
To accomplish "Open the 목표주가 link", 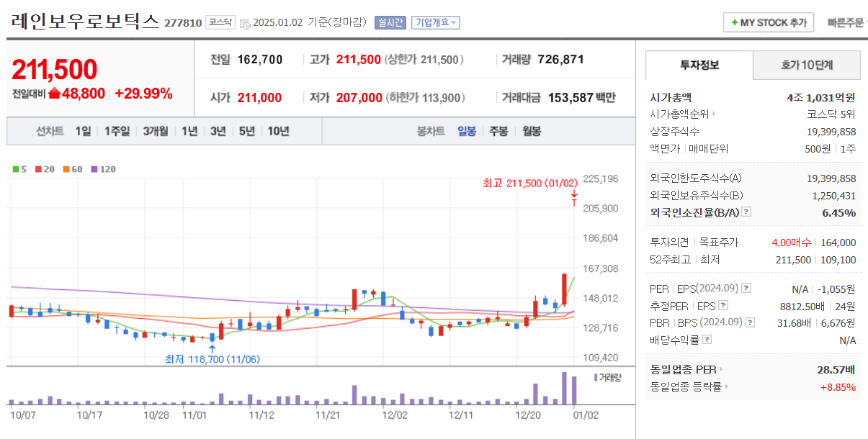I will [719, 243].
